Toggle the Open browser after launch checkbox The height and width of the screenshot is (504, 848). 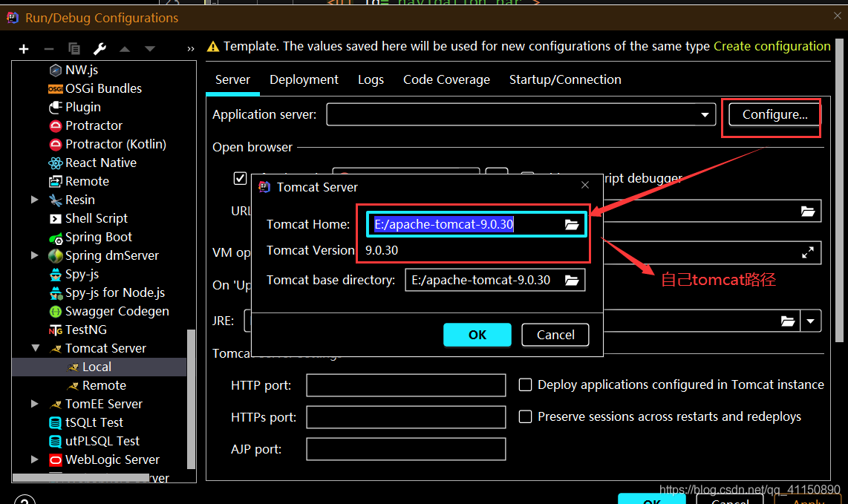click(240, 178)
